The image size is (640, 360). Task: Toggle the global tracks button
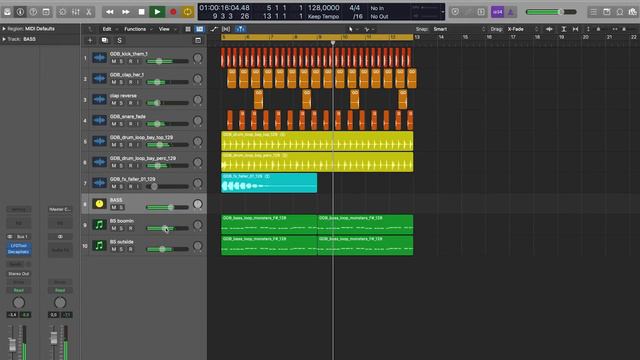(x=198, y=40)
